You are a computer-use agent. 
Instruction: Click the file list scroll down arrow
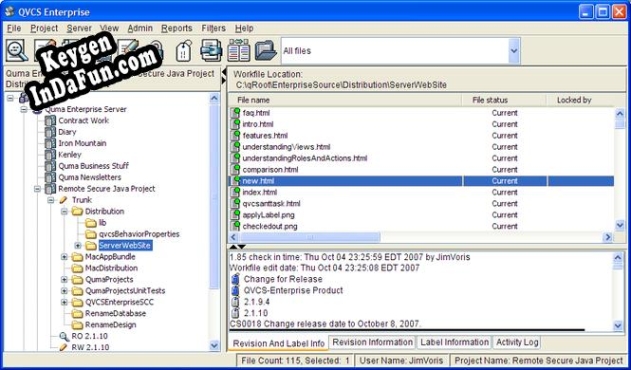(620, 225)
